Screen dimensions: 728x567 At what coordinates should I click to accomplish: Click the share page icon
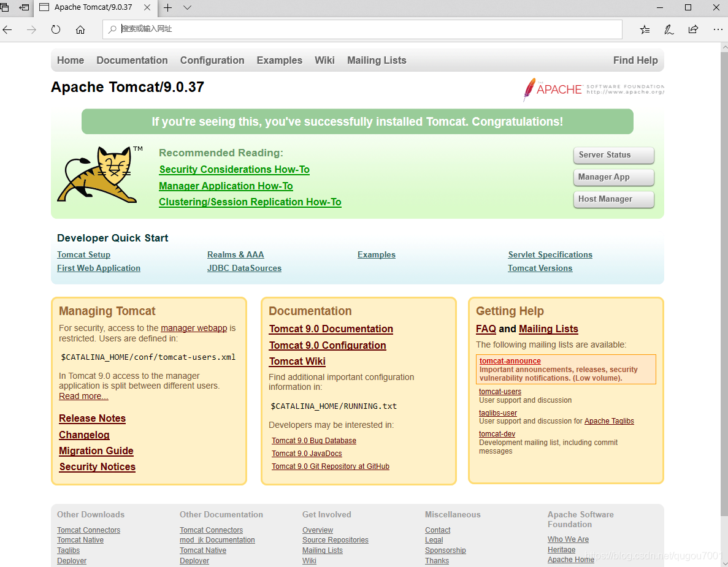[693, 29]
